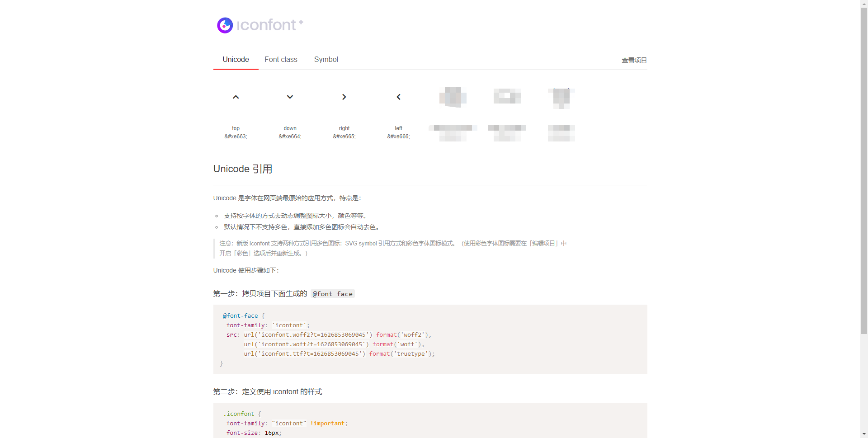Click the font-family 'iconfont' line in @font-face

coord(268,325)
